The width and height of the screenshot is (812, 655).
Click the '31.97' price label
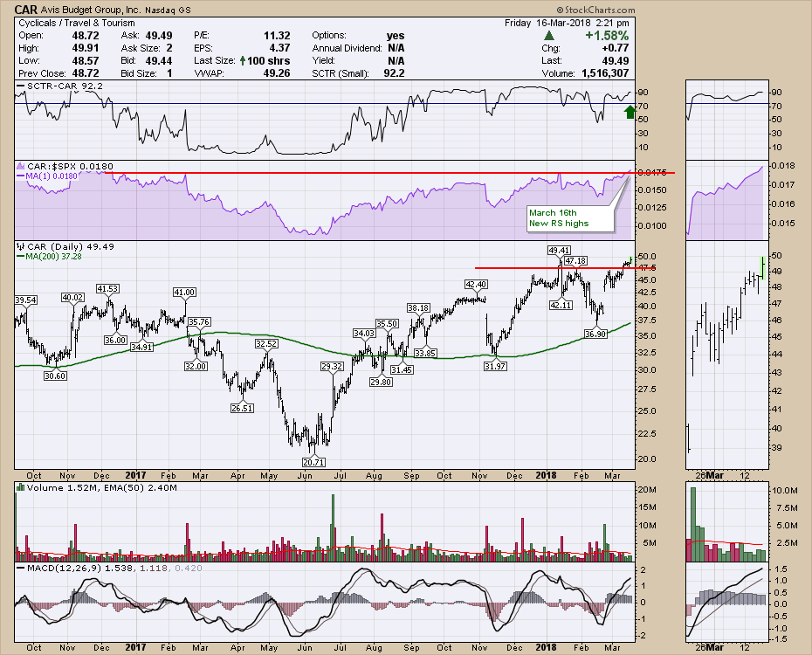[495, 366]
